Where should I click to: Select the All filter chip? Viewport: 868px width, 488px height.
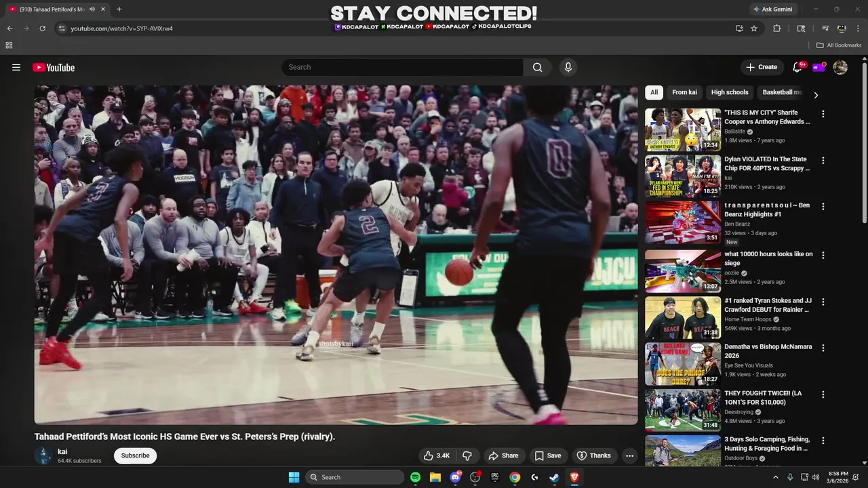[x=654, y=92]
